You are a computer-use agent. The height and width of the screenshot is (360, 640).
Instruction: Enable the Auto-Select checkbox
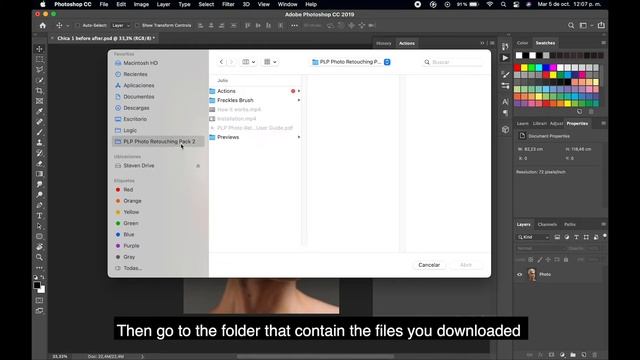coord(78,25)
